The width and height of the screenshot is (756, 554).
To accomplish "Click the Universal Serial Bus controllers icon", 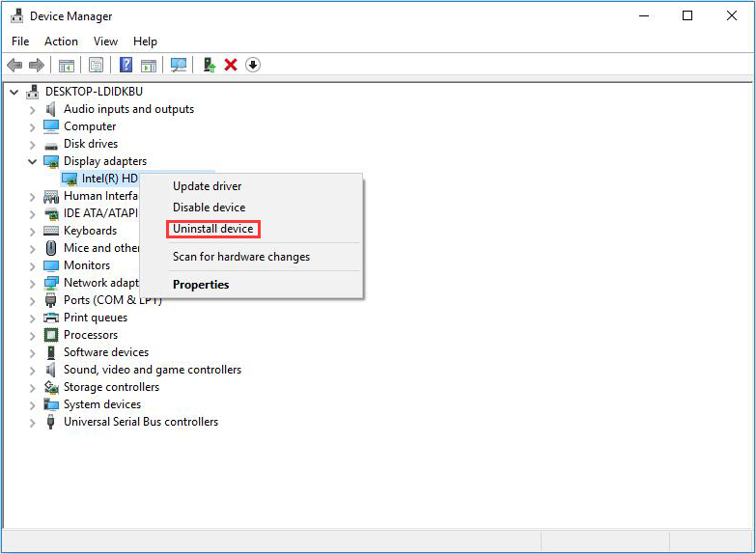I will 50,422.
